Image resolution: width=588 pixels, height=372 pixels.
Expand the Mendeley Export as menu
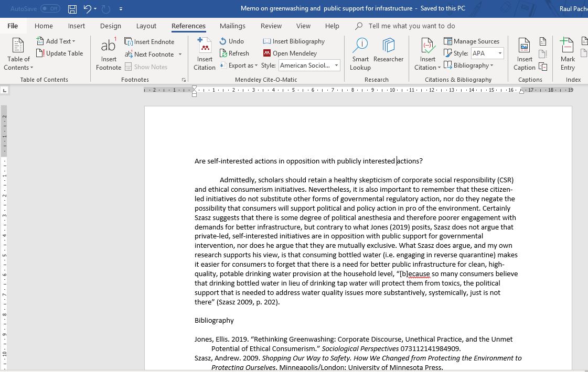(239, 65)
